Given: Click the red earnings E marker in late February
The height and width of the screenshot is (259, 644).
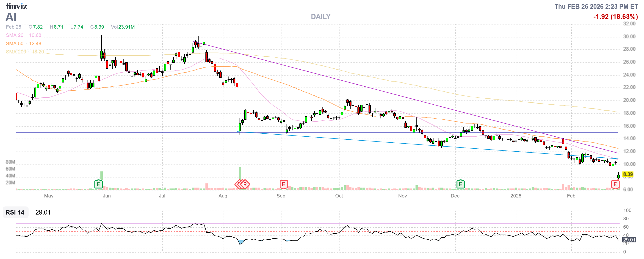Looking at the screenshot, I should click(615, 185).
